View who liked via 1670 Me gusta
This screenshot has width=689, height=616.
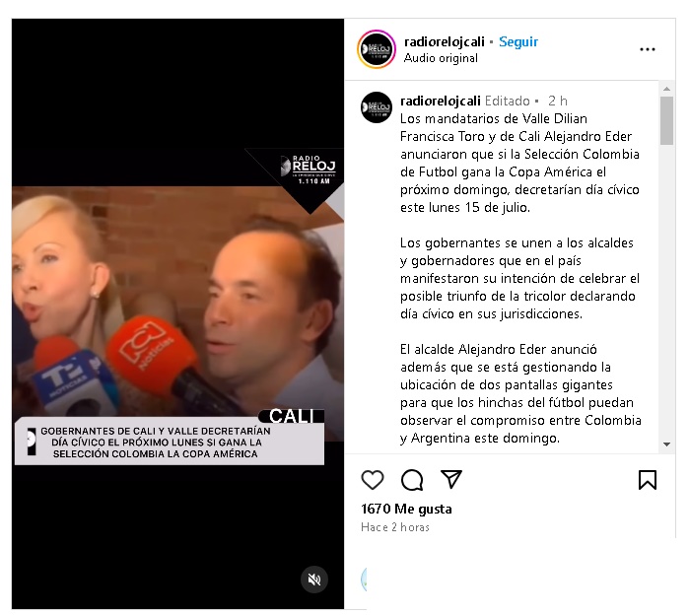pos(406,509)
